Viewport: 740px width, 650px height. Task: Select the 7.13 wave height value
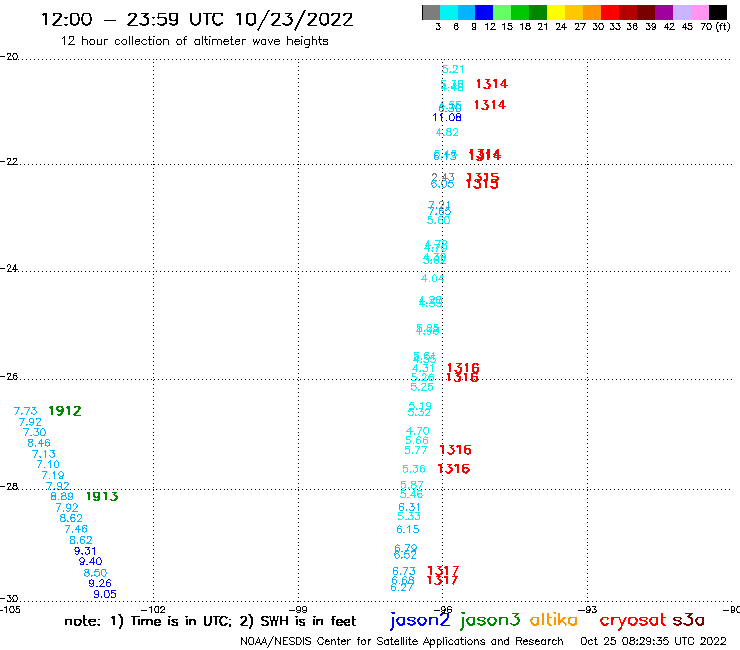tap(44, 454)
